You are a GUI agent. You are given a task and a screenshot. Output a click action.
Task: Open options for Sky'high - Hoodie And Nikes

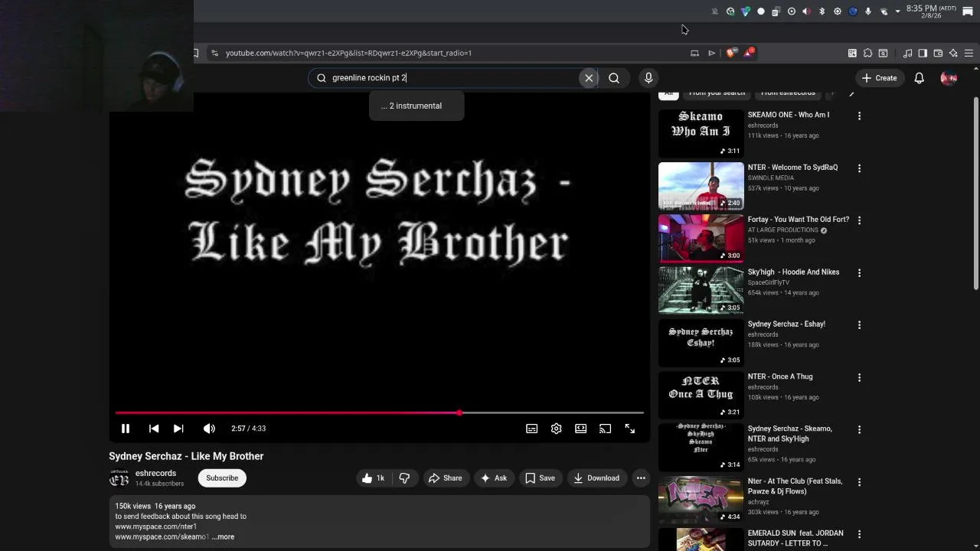(x=859, y=273)
